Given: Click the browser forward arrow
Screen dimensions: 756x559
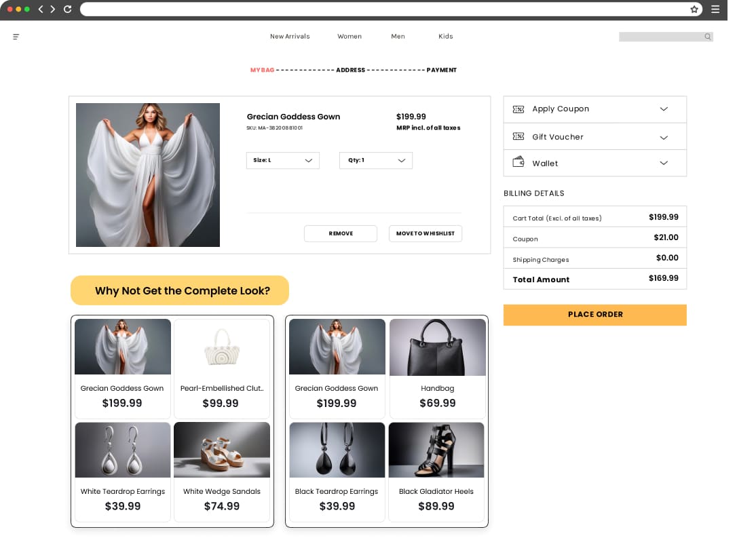Looking at the screenshot, I should (53, 9).
